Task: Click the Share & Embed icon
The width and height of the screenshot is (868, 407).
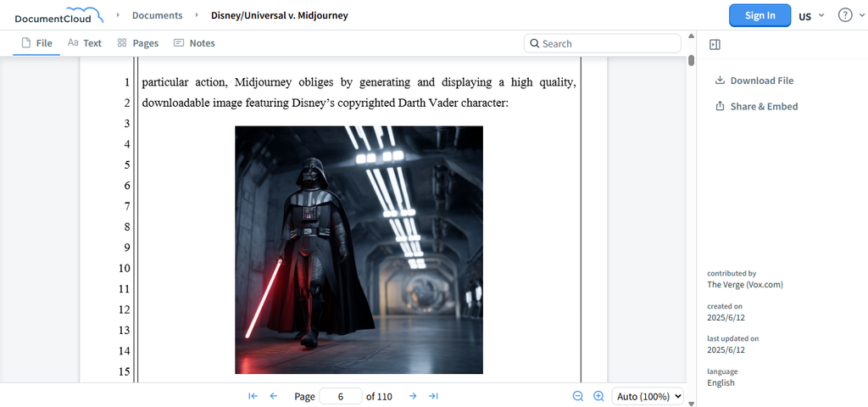Action: (x=720, y=106)
